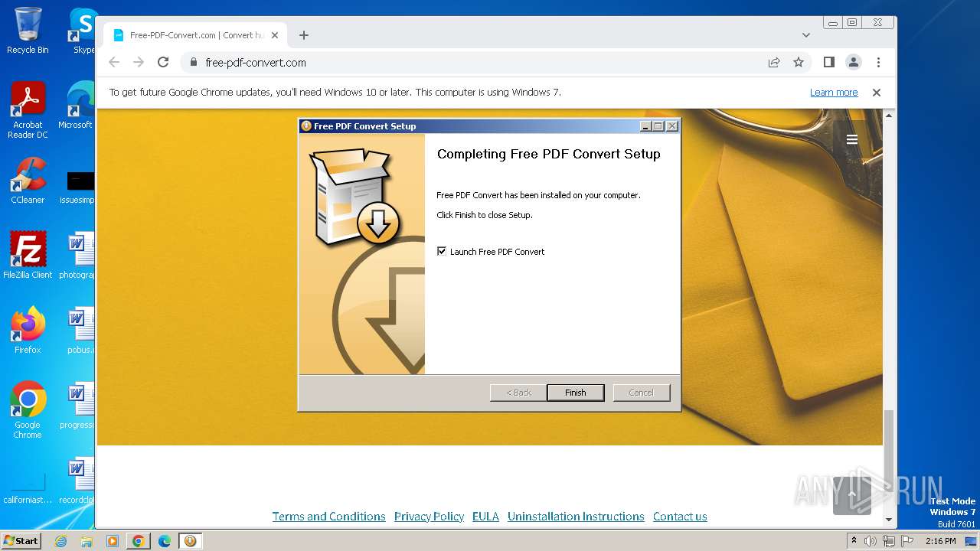Image resolution: width=980 pixels, height=551 pixels.
Task: Open californiast desktop file icon
Action: pyautogui.click(x=28, y=488)
